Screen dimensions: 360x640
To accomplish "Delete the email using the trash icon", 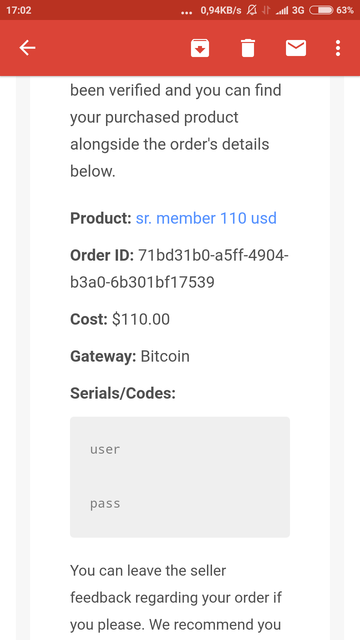I will [x=248, y=48].
